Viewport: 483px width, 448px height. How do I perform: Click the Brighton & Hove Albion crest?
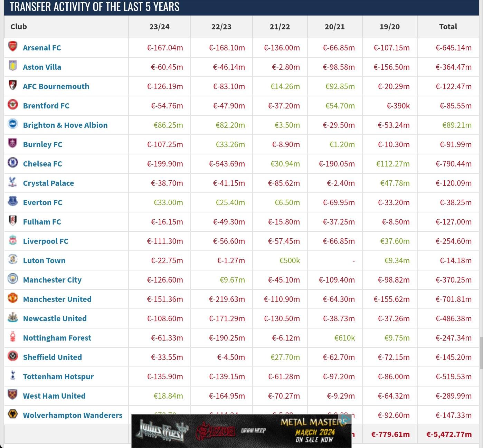pos(13,124)
